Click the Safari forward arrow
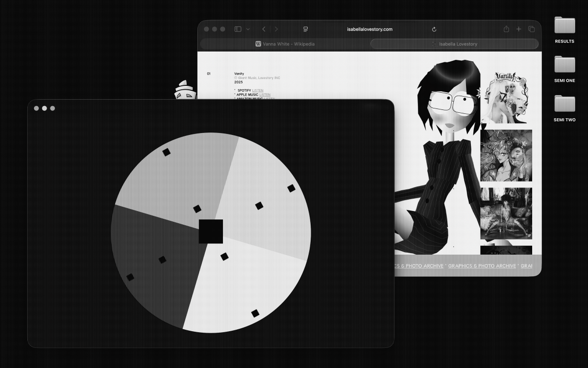The height and width of the screenshot is (368, 588). tap(276, 29)
